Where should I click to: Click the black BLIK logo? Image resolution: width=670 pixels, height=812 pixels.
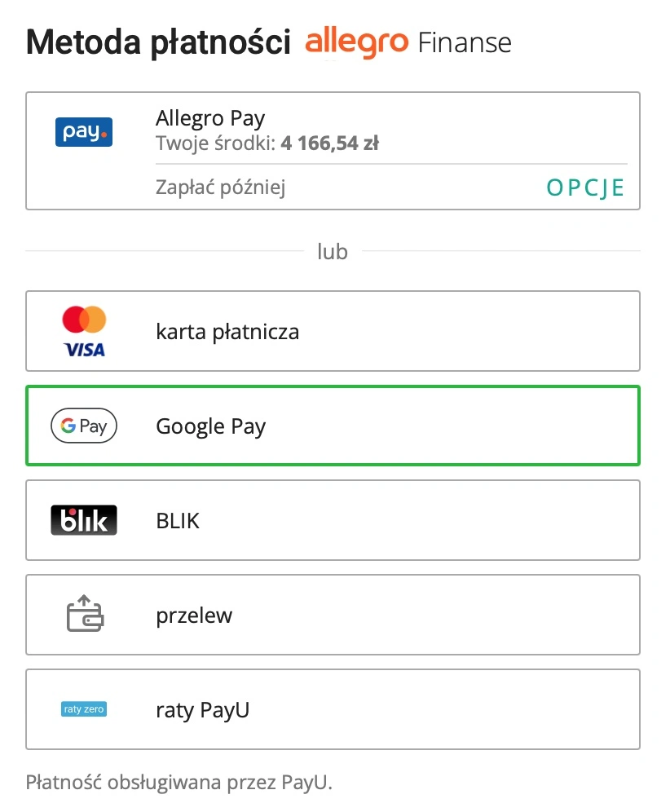[x=84, y=520]
